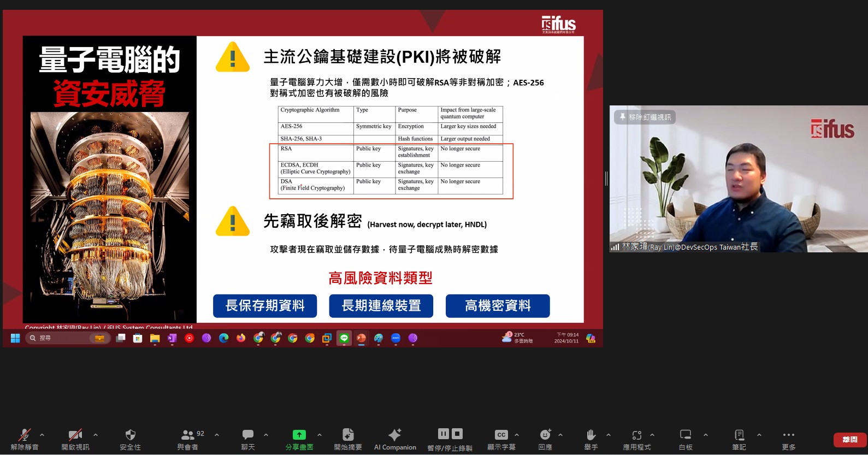Raise hand (舉手)

pos(591,435)
